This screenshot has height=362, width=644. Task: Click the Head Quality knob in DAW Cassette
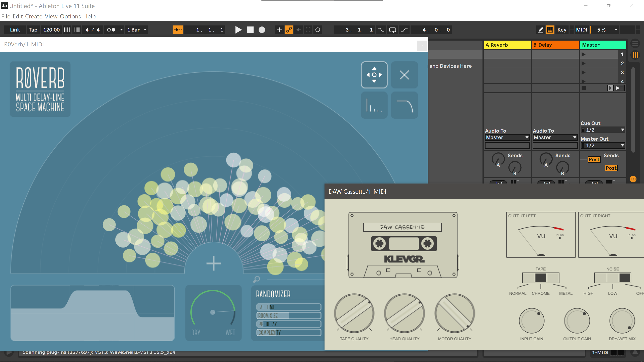(404, 313)
